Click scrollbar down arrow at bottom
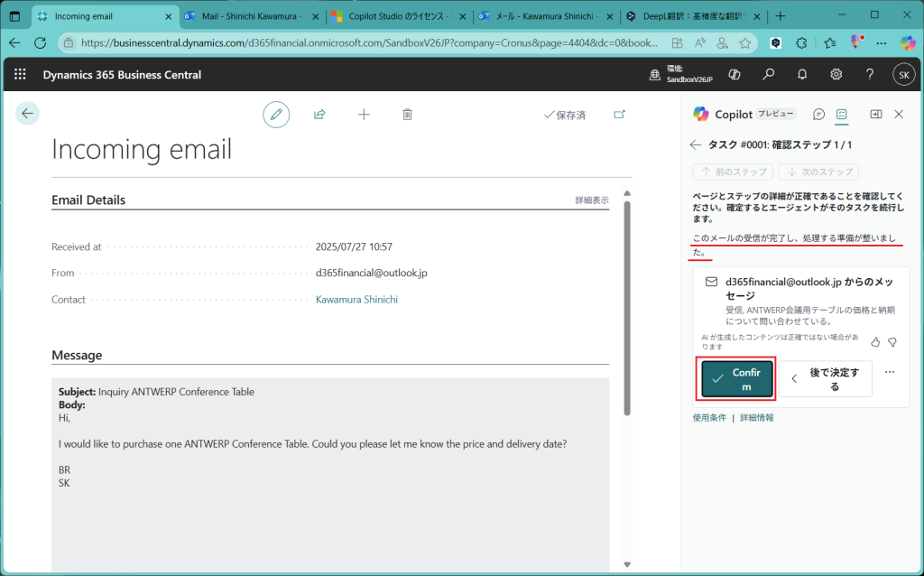Image resolution: width=924 pixels, height=576 pixels. point(627,564)
